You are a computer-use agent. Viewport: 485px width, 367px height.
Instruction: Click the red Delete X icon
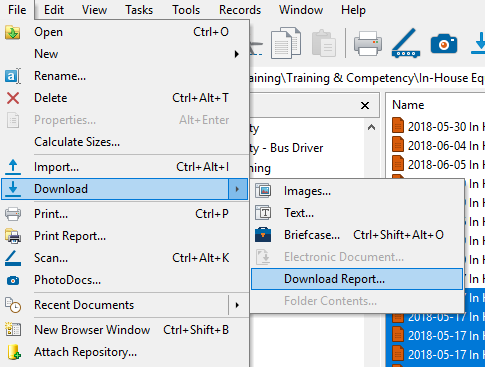13,98
